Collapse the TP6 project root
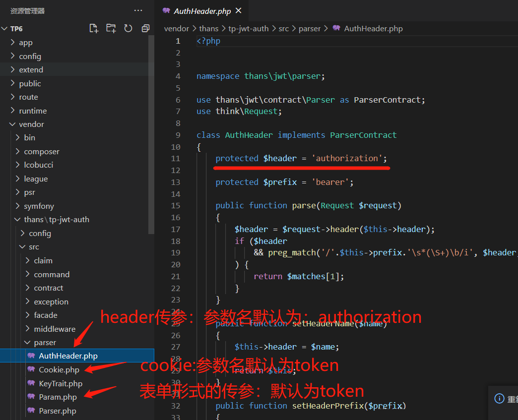The height and width of the screenshot is (420, 518). coord(16,29)
